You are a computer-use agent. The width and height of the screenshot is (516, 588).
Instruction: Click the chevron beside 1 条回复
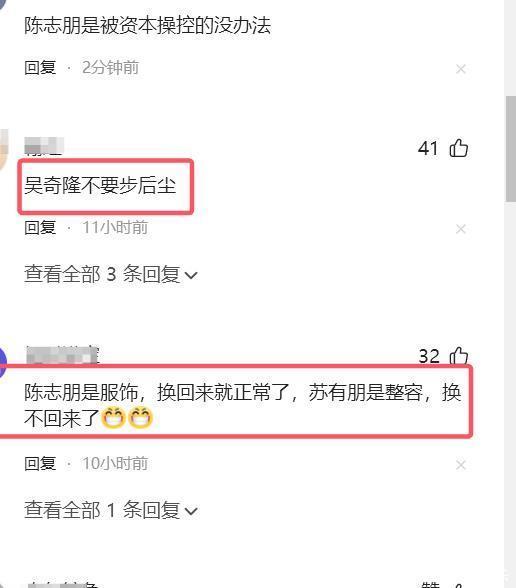click(191, 512)
